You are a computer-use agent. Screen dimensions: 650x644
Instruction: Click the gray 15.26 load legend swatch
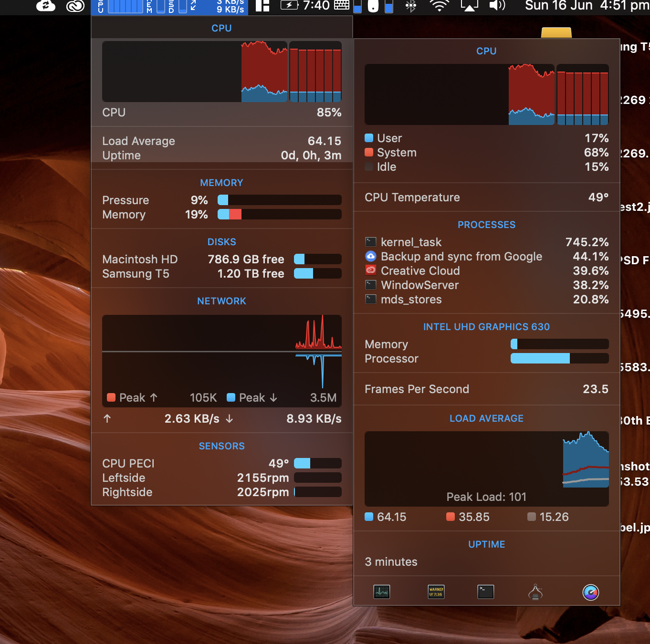(x=532, y=517)
